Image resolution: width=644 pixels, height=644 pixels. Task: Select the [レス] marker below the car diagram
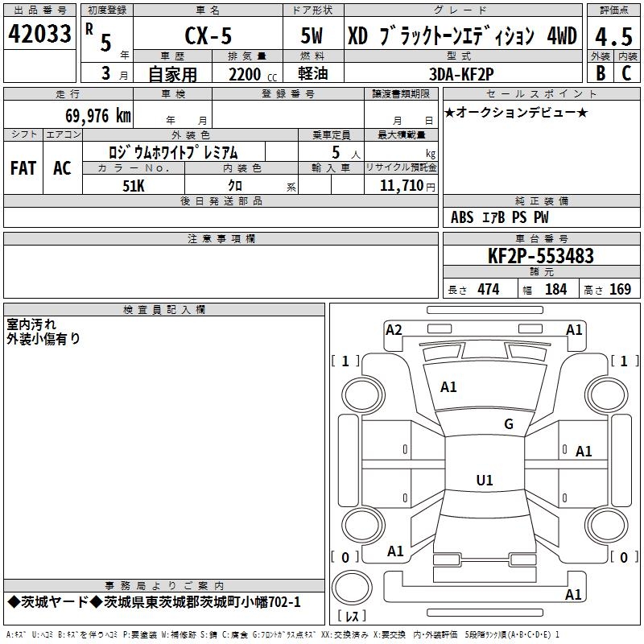(352, 617)
